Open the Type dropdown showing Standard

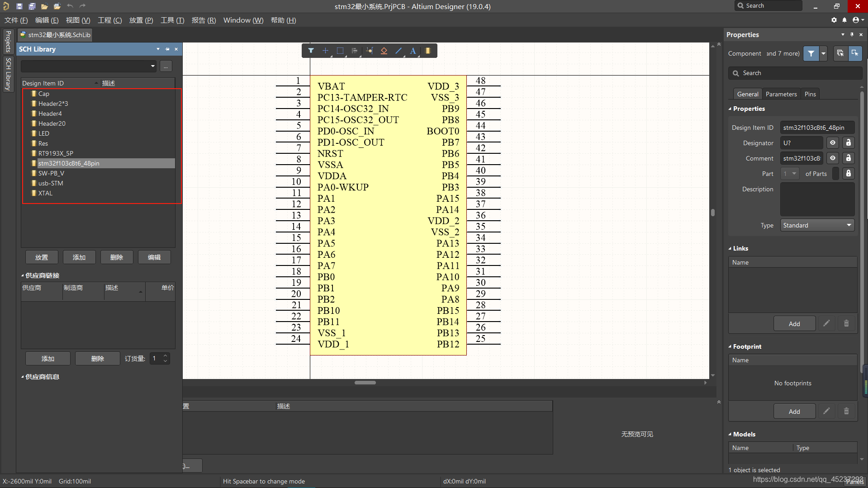coord(817,225)
